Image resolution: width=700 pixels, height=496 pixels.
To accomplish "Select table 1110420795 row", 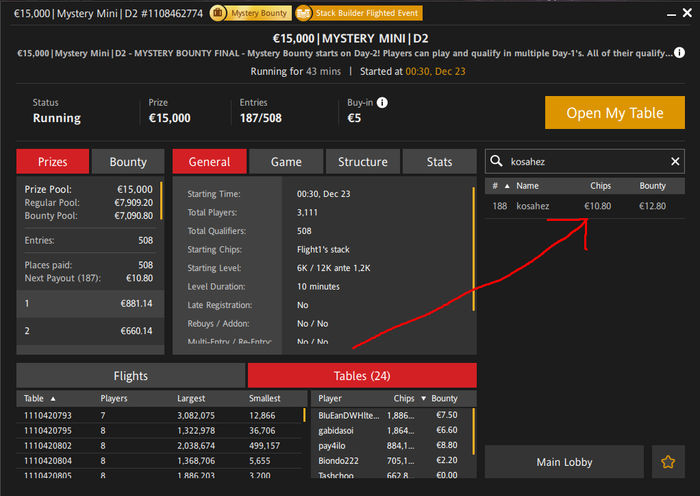I will [x=159, y=430].
